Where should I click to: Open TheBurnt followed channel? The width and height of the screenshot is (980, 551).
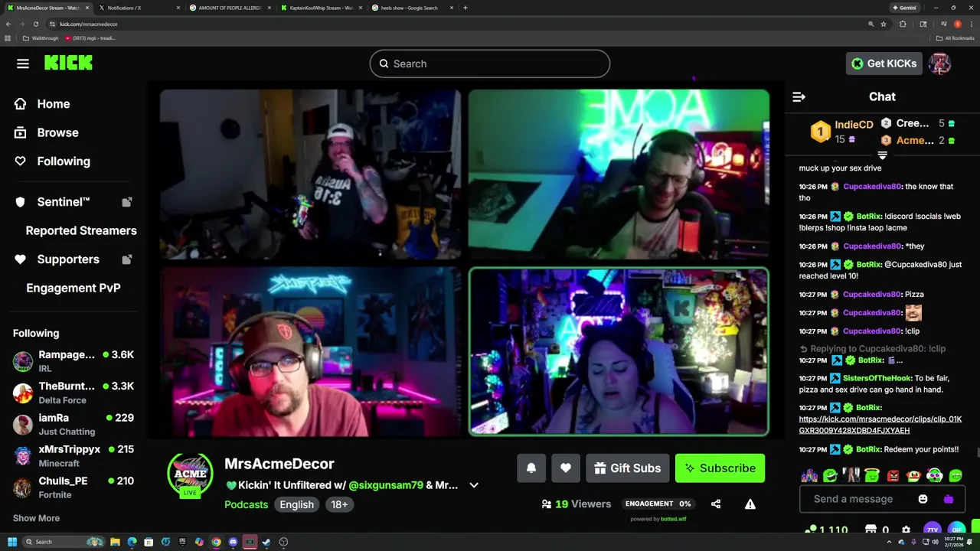(73, 393)
